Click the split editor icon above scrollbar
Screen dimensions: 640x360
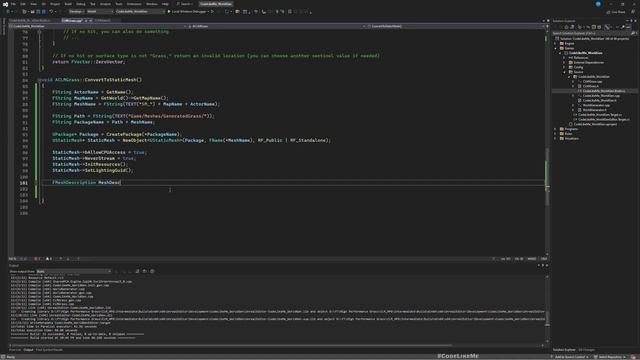coord(547,26)
